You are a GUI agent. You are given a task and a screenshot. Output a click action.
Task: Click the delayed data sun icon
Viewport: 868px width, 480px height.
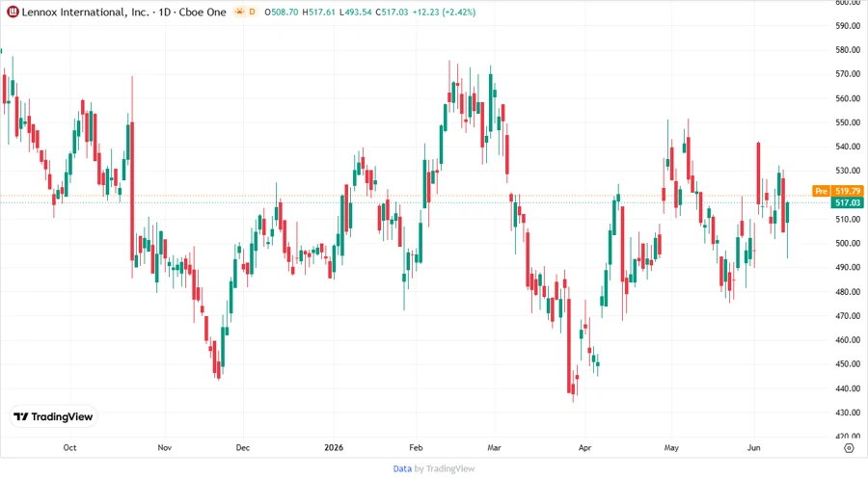coord(239,12)
